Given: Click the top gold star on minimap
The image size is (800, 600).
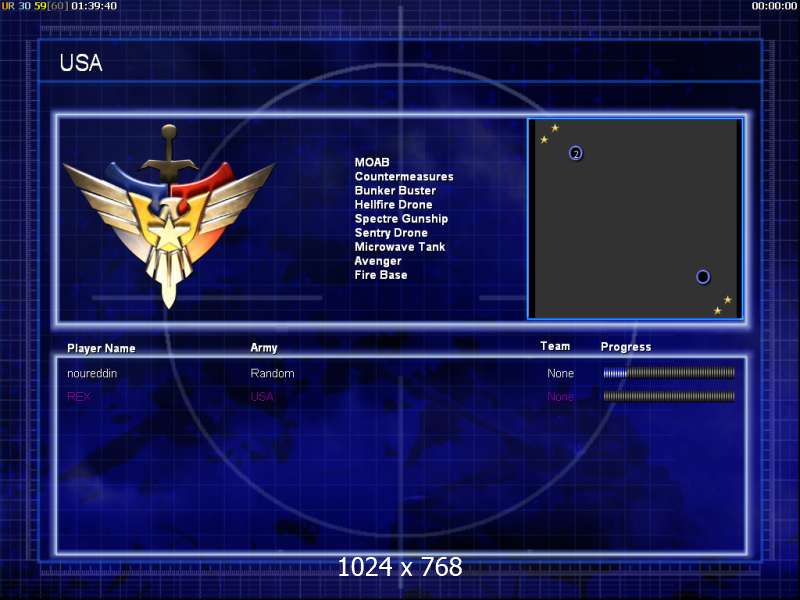Looking at the screenshot, I should pos(555,128).
